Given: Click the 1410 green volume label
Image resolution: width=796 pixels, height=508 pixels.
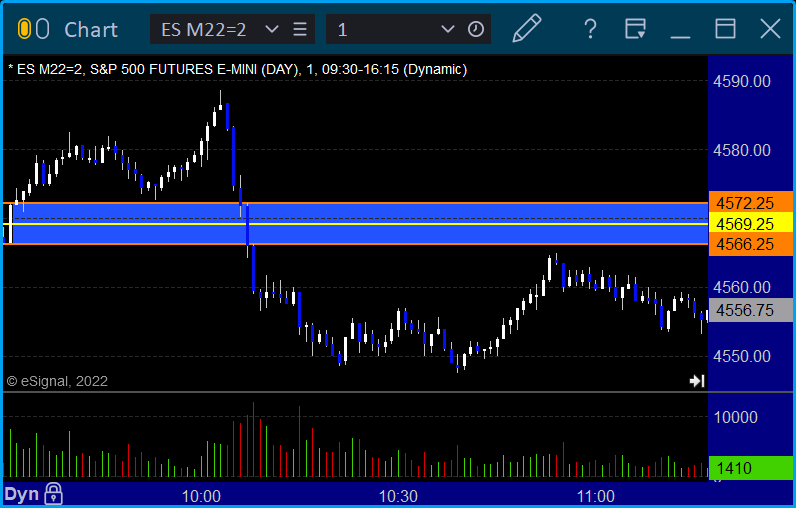Looking at the screenshot, I should [x=750, y=468].
